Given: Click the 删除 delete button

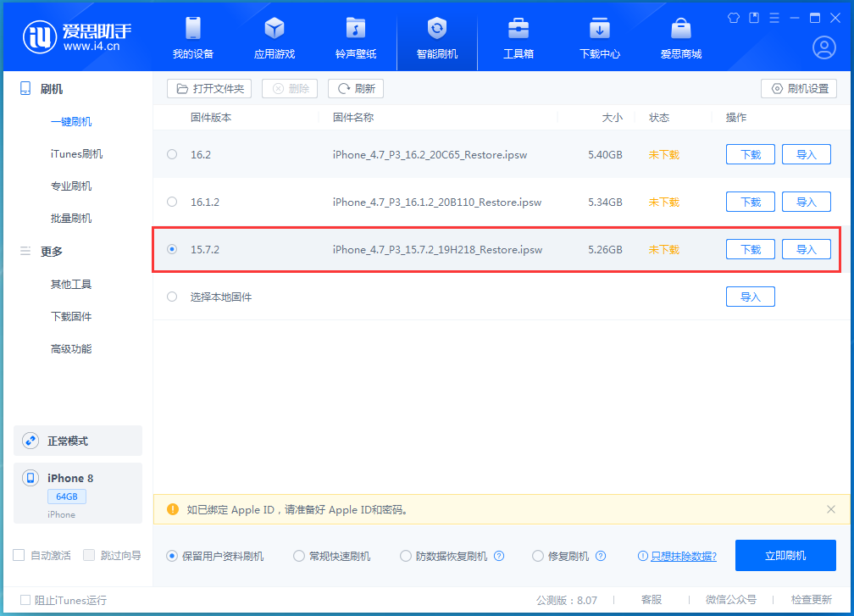Looking at the screenshot, I should pyautogui.click(x=290, y=88).
